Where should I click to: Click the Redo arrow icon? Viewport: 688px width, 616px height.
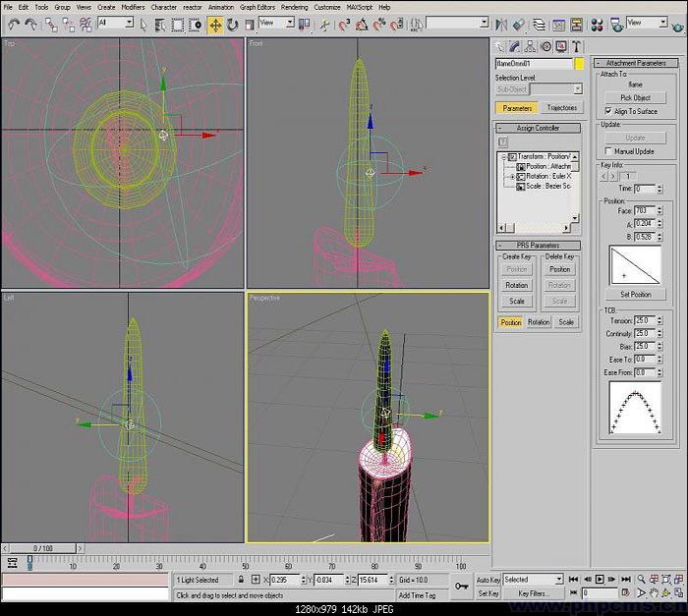click(30, 25)
